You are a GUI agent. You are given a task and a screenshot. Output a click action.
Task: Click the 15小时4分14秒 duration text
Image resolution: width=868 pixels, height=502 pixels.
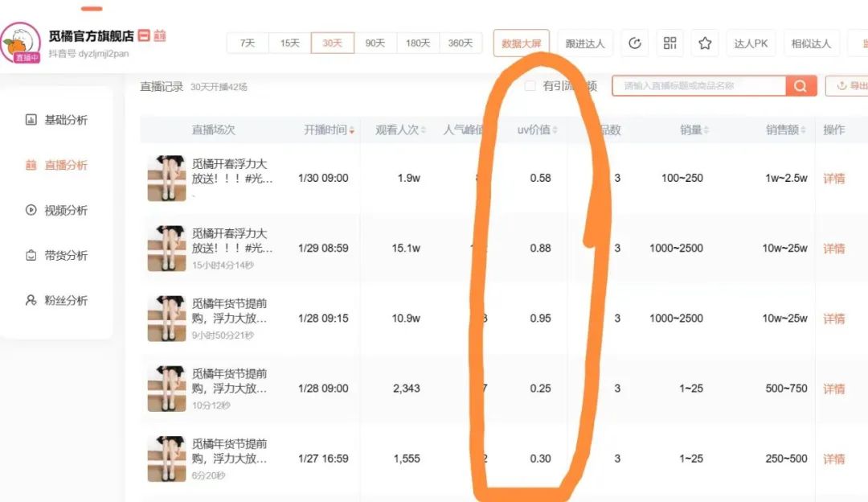[223, 265]
